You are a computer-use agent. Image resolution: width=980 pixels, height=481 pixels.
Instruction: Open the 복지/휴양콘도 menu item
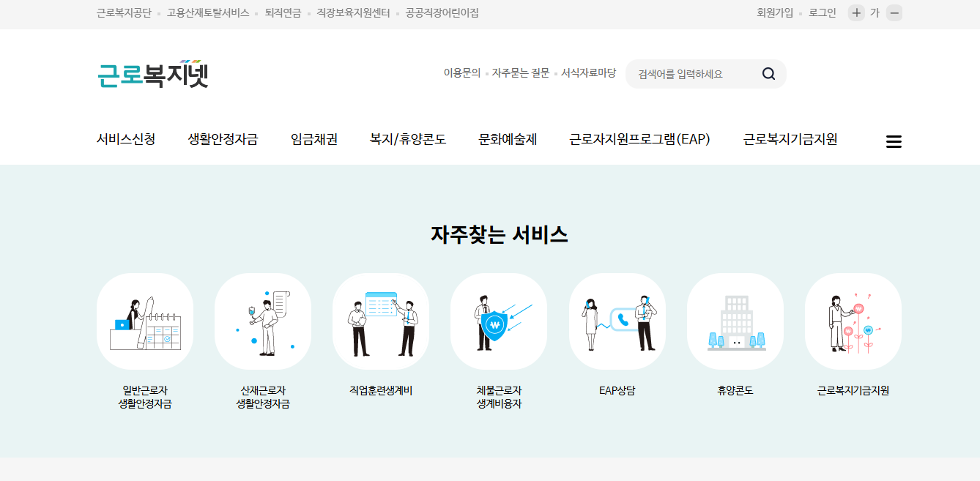pos(409,140)
